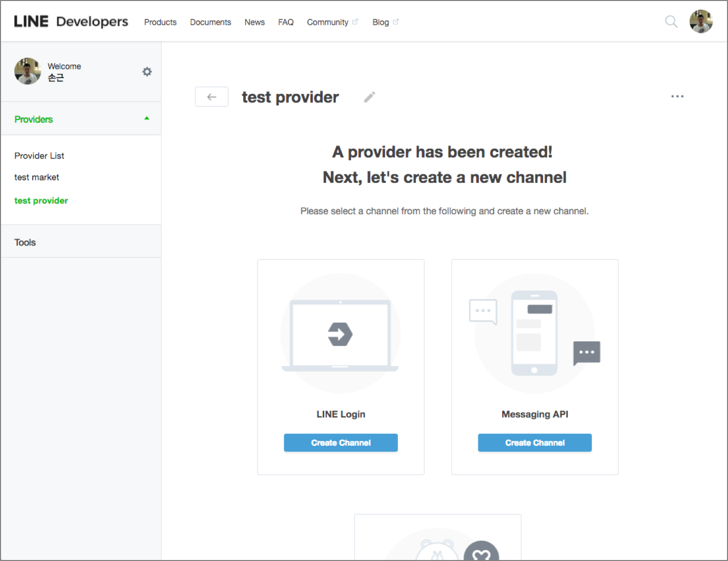Open settings gear next to Welcome
This screenshot has width=728, height=561.
[147, 72]
